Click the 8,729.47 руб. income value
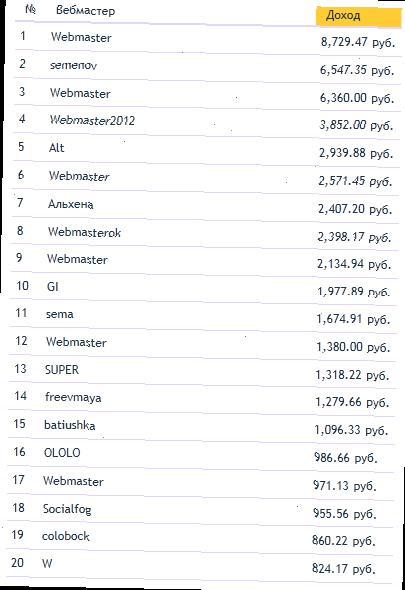This screenshot has height=590, width=405. [x=358, y=42]
